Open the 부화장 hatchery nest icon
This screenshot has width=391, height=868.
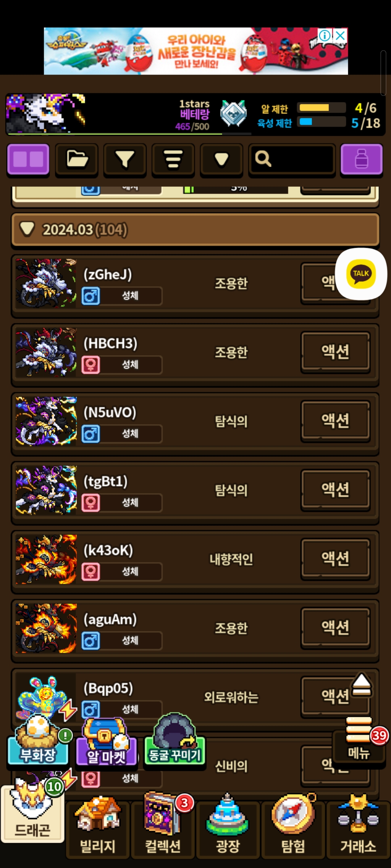coord(38,740)
